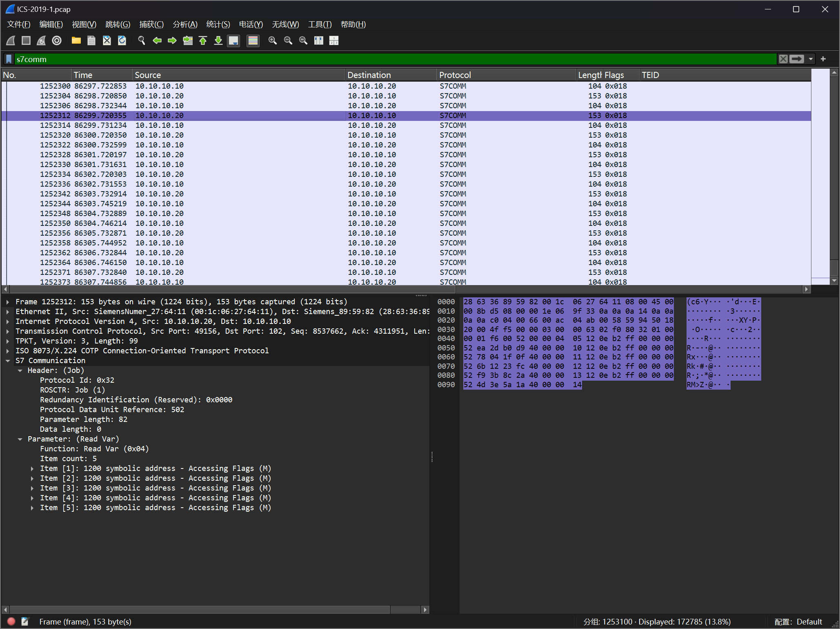Click the layout reset toolbar icon
The width and height of the screenshot is (840, 629).
pyautogui.click(x=334, y=40)
